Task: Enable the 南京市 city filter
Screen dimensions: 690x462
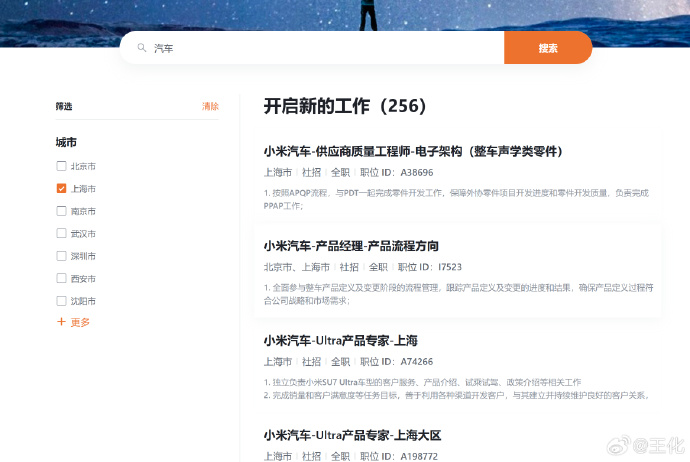Action: [x=62, y=211]
